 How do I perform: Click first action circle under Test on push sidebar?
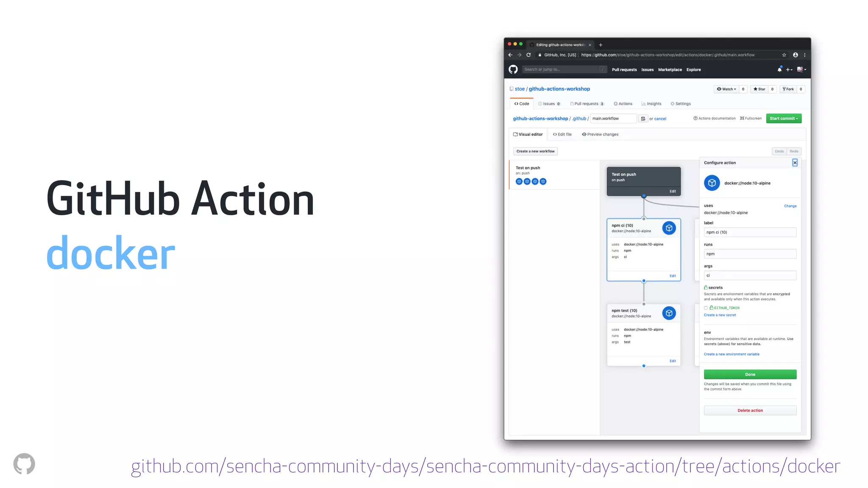(x=519, y=181)
